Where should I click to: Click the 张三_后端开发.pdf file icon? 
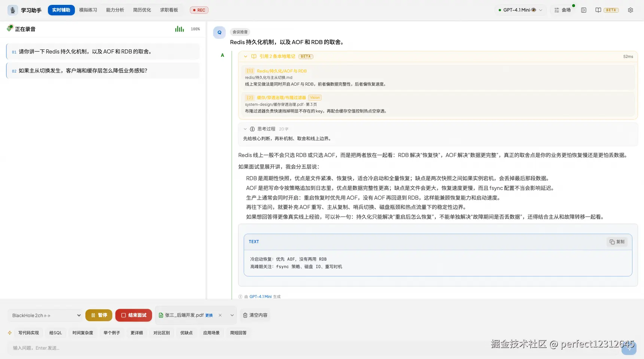pyautogui.click(x=161, y=315)
